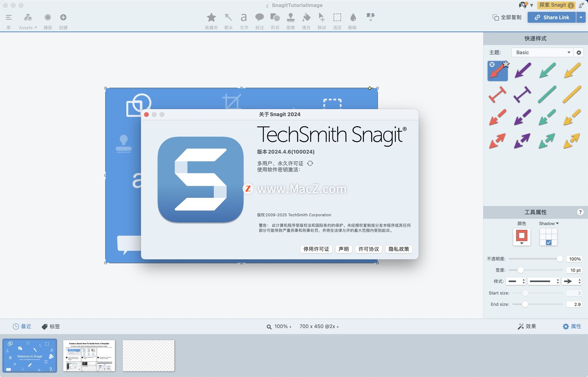This screenshot has height=377, width=588.
Task: Toggle the shadow direction checkbox
Action: [548, 242]
